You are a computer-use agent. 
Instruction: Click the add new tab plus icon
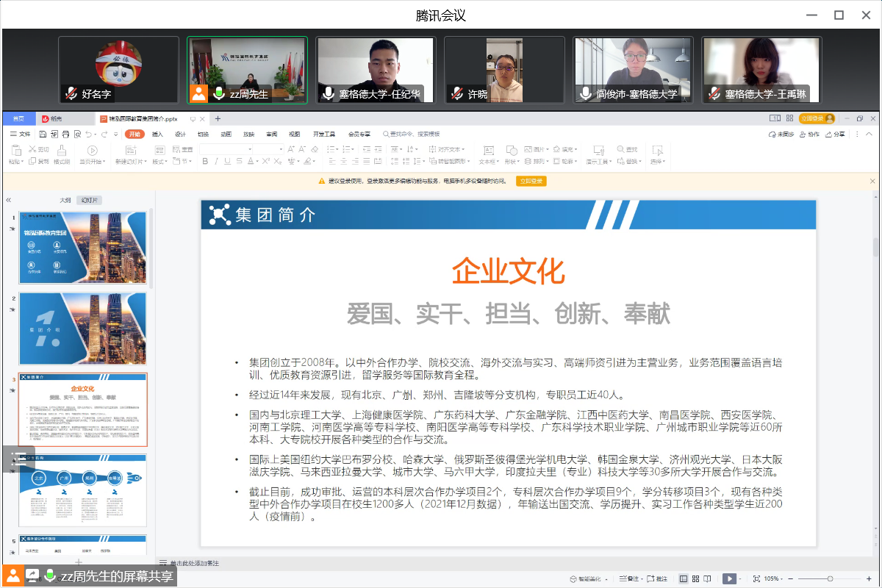pos(218,118)
